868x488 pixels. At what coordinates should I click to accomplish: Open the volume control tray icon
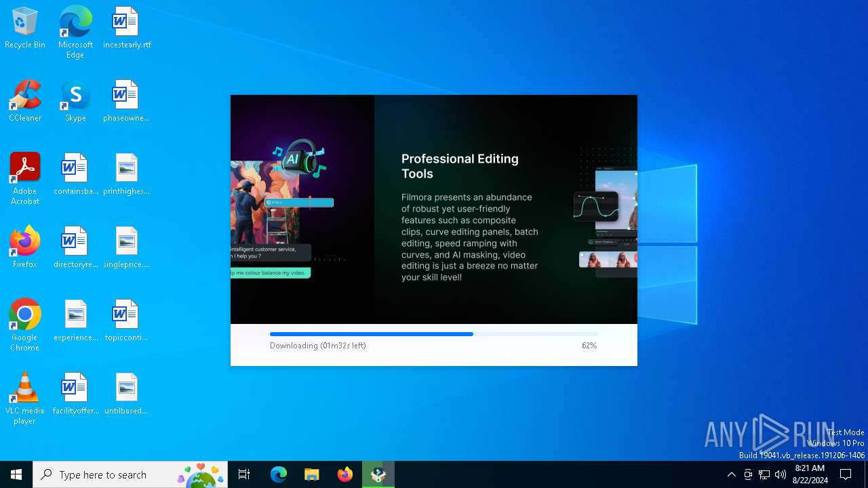(781, 474)
